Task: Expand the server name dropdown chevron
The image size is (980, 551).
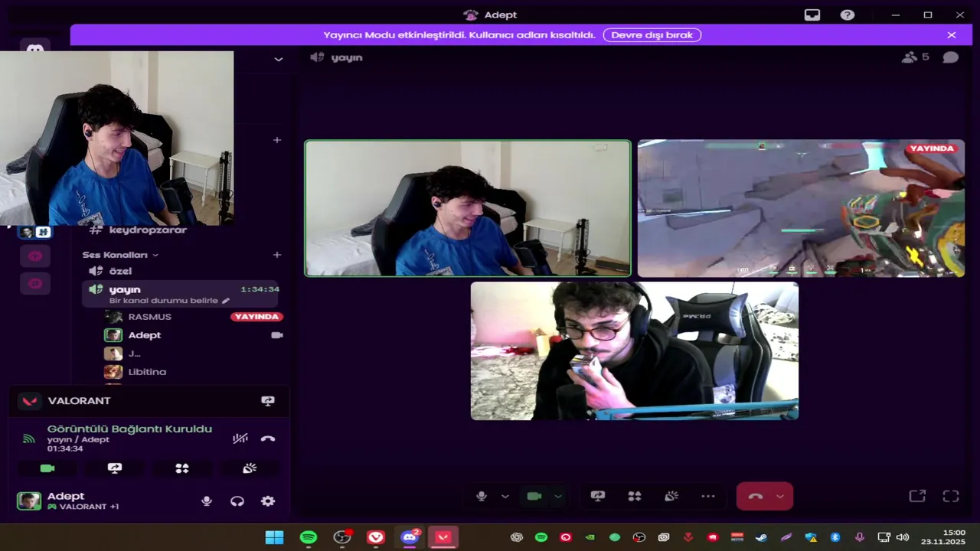Action: [279, 59]
